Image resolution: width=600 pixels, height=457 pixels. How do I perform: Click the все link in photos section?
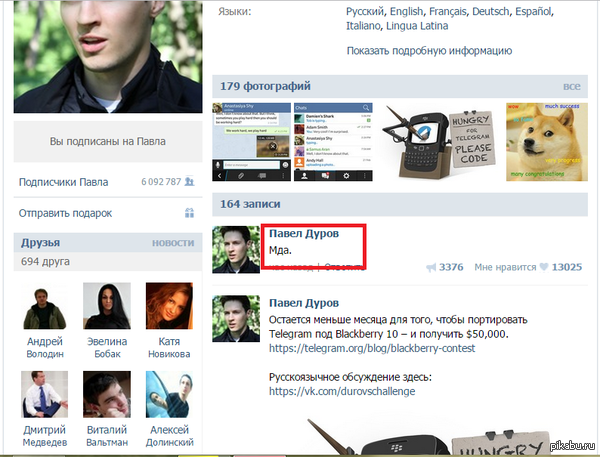point(572,87)
